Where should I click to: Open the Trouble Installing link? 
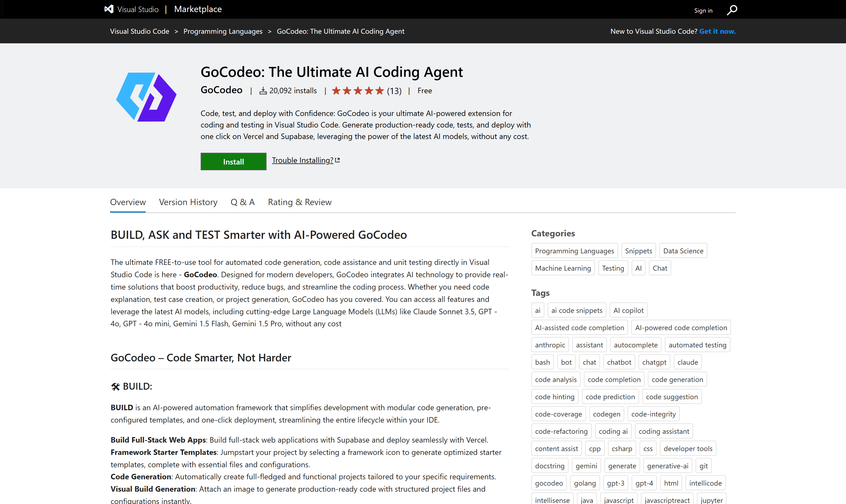[302, 160]
